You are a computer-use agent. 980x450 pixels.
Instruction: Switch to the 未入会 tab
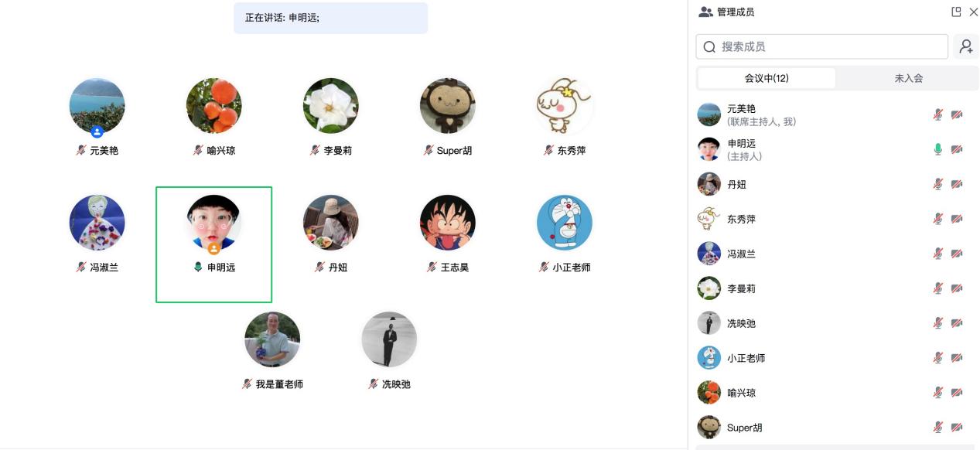[x=908, y=78]
